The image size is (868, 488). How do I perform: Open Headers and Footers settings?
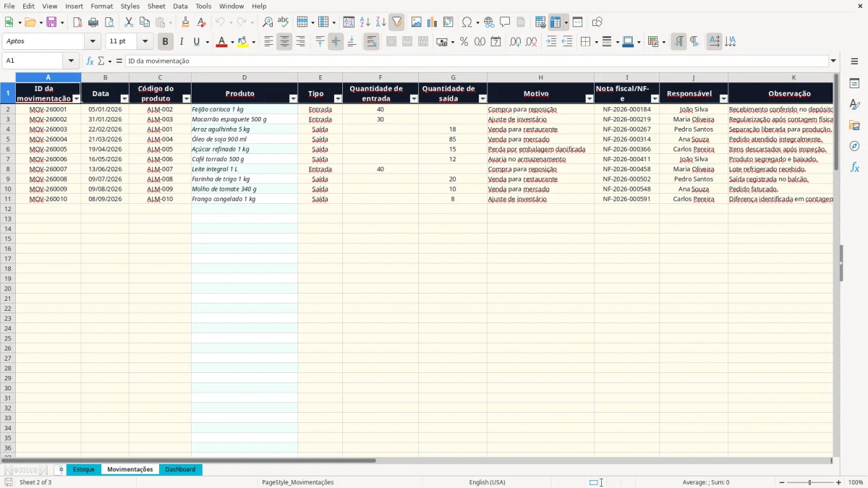[521, 22]
